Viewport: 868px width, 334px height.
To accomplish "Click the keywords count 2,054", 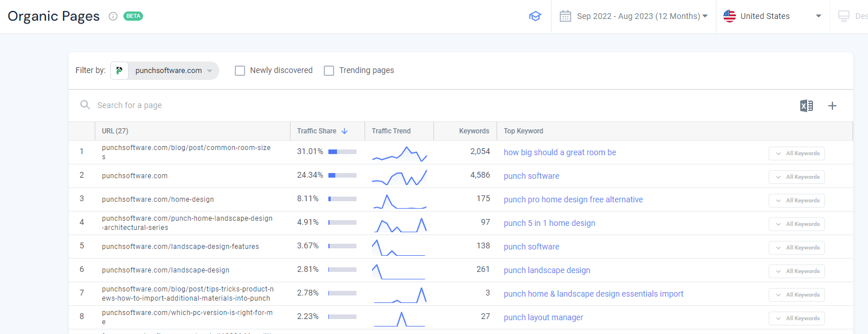I will pyautogui.click(x=480, y=152).
